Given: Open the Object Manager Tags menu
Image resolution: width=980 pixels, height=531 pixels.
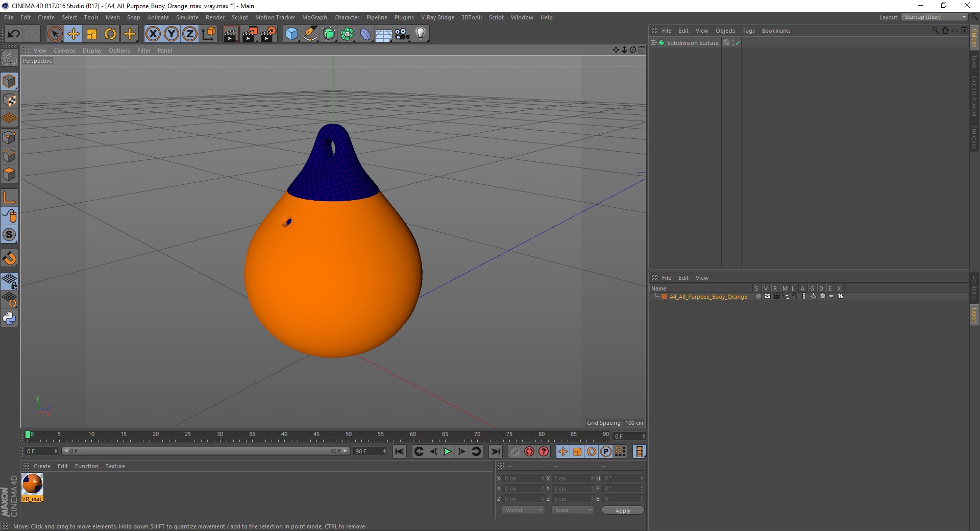Looking at the screenshot, I should click(748, 31).
